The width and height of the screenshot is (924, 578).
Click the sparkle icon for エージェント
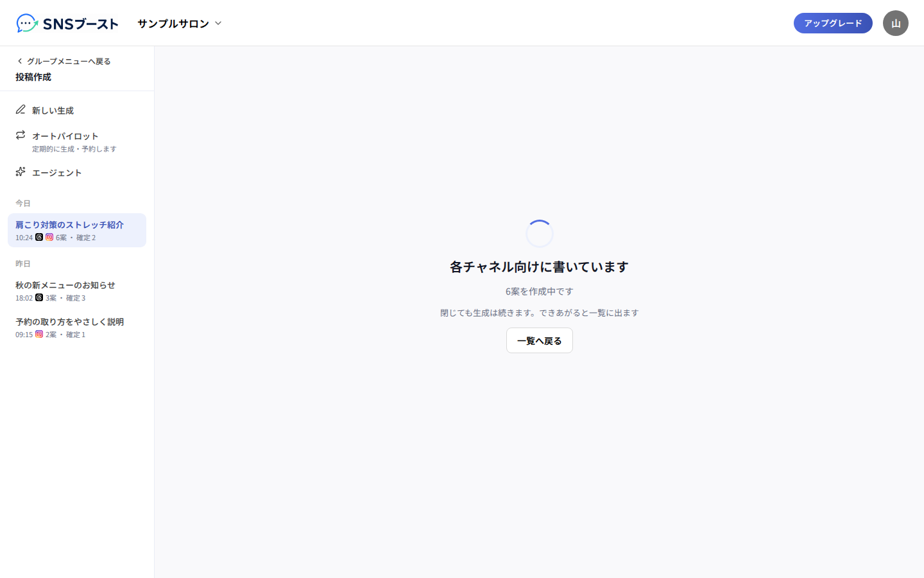(21, 171)
